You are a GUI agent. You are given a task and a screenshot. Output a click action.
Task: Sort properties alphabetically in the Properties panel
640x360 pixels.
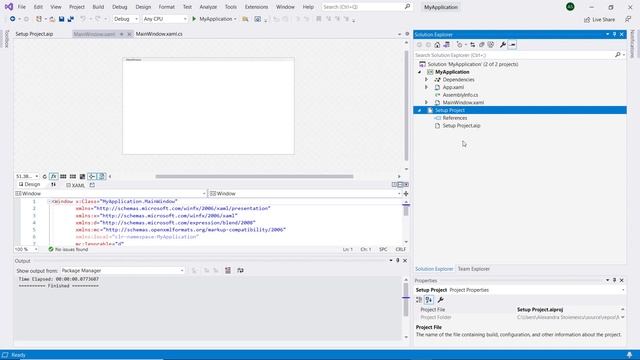click(429, 300)
